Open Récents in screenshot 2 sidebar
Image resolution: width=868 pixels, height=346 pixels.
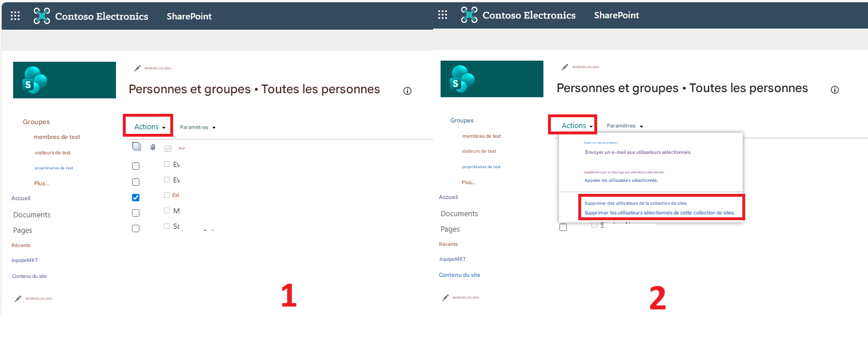point(449,244)
